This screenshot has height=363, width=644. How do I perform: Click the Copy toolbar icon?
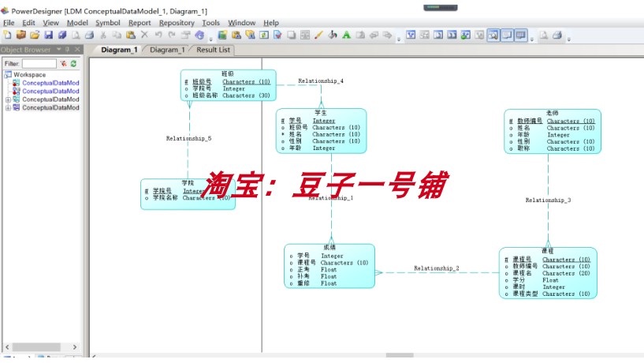coord(117,35)
